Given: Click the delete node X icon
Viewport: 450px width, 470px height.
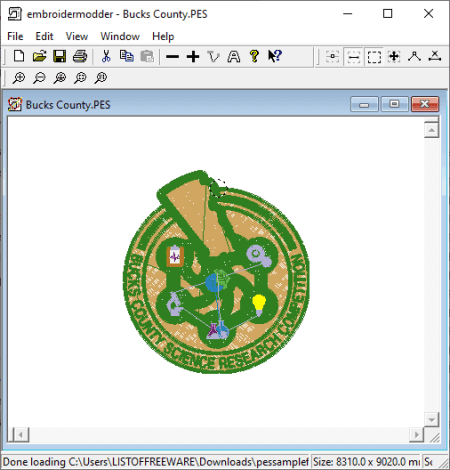Looking at the screenshot, I should [x=435, y=56].
